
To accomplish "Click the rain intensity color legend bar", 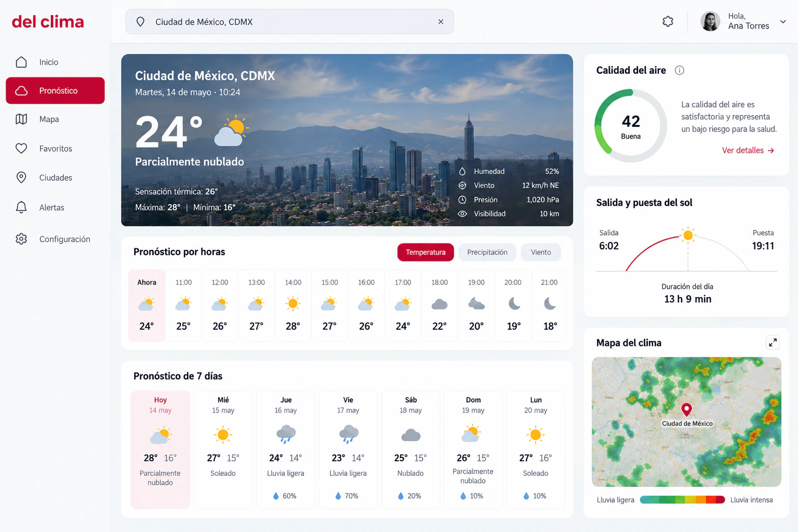I will tap(682, 500).
